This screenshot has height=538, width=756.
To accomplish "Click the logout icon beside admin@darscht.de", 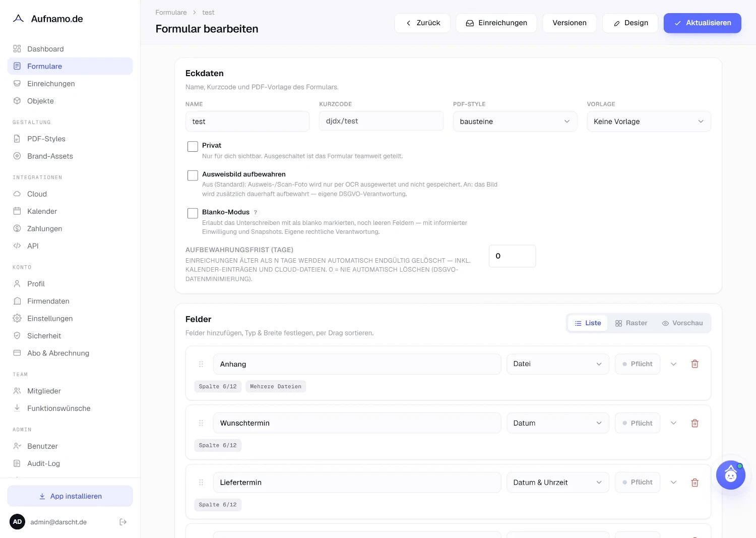I will tap(123, 522).
